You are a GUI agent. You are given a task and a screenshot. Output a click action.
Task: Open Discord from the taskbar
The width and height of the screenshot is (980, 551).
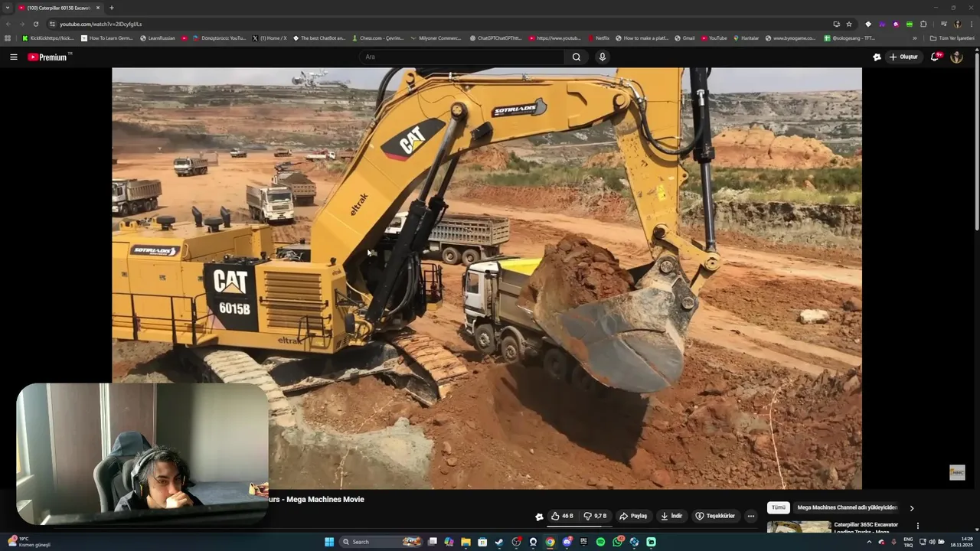(x=567, y=542)
